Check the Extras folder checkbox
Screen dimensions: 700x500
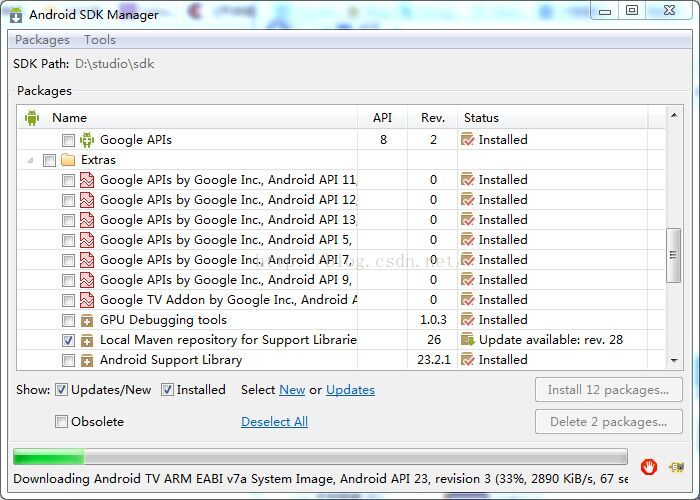tap(50, 160)
